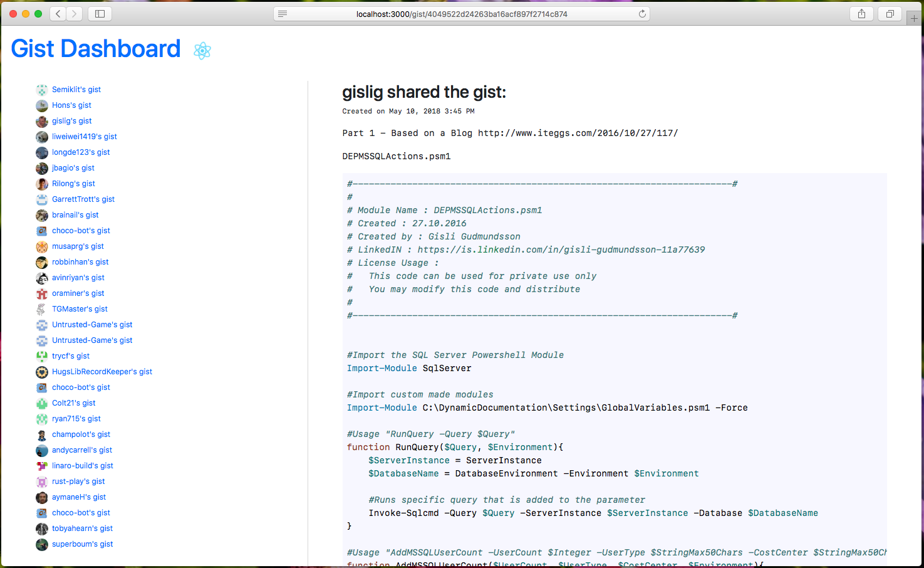Click the choco-bot avatar icon
924x568 pixels.
coord(41,231)
